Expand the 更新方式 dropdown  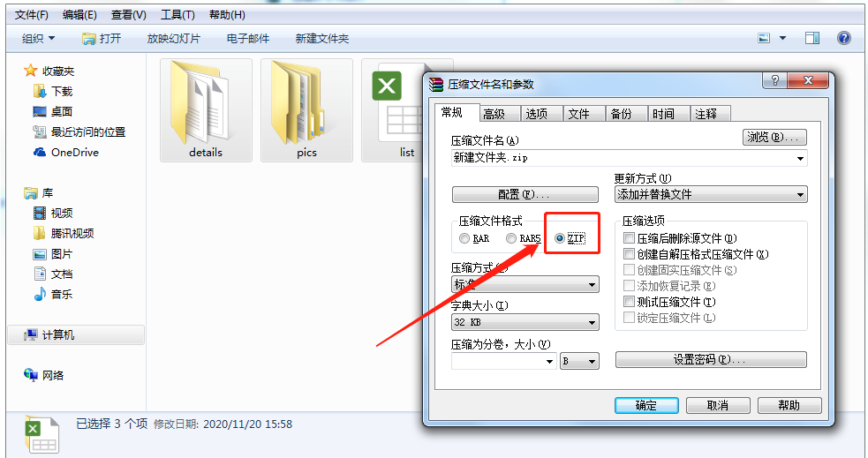pyautogui.click(x=711, y=194)
